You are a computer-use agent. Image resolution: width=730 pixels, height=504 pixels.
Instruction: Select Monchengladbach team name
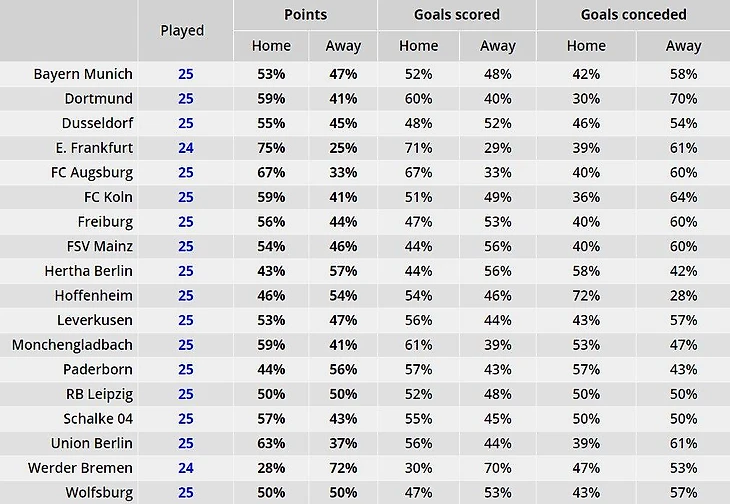72,345
